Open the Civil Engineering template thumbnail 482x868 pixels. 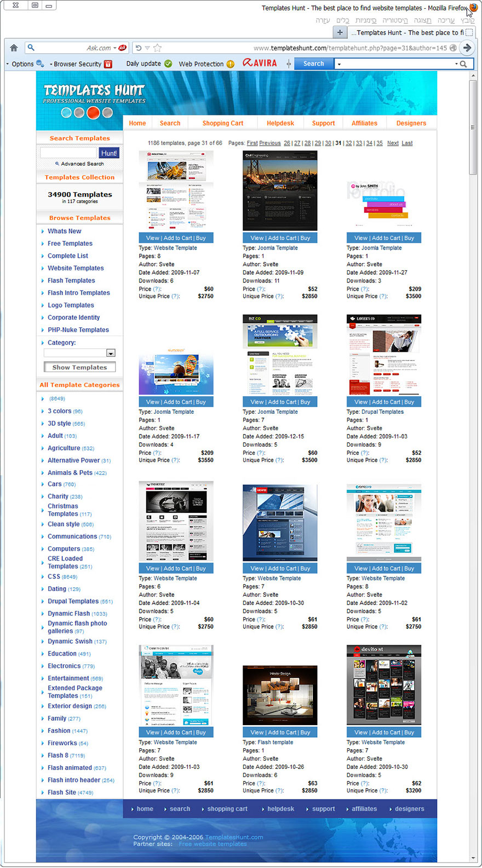point(280,191)
